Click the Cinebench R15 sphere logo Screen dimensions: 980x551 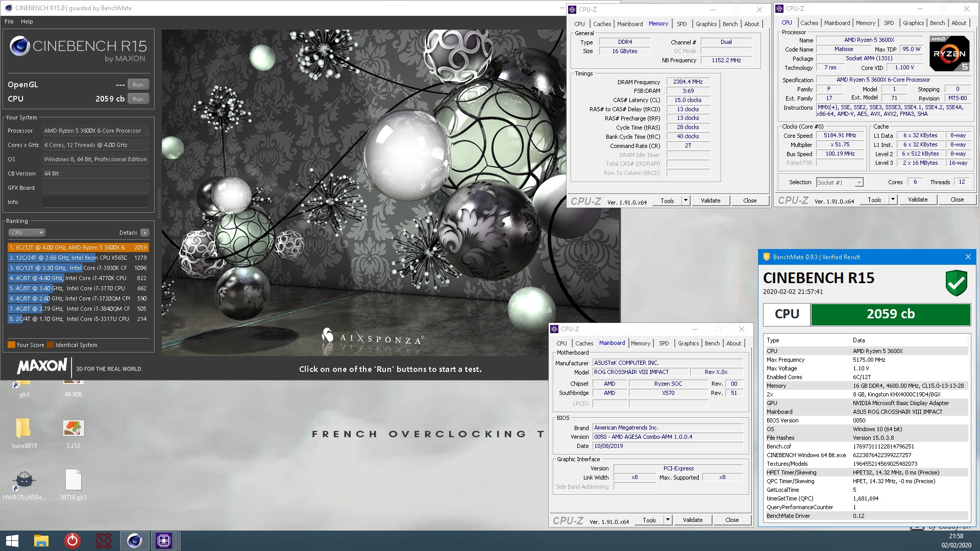[19, 46]
